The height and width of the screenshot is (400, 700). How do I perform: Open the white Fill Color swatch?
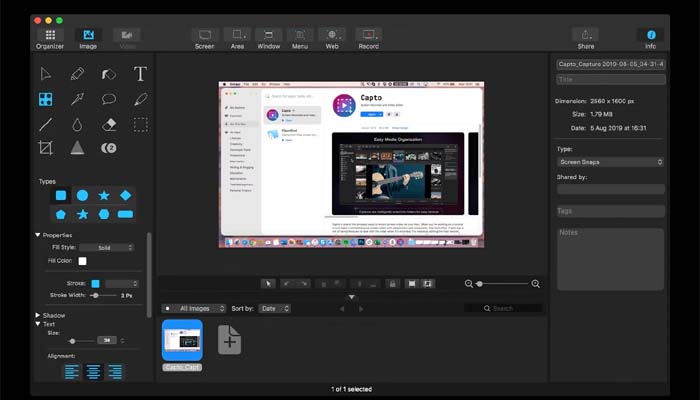82,261
